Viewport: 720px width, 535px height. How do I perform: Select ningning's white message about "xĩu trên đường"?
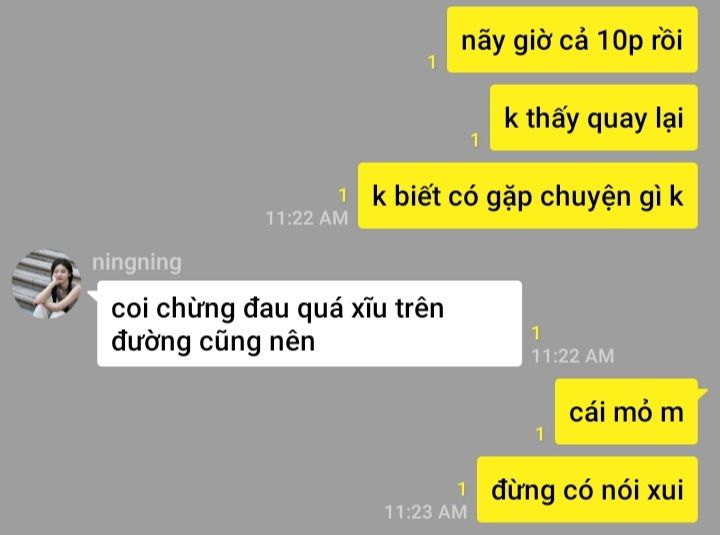(x=309, y=324)
